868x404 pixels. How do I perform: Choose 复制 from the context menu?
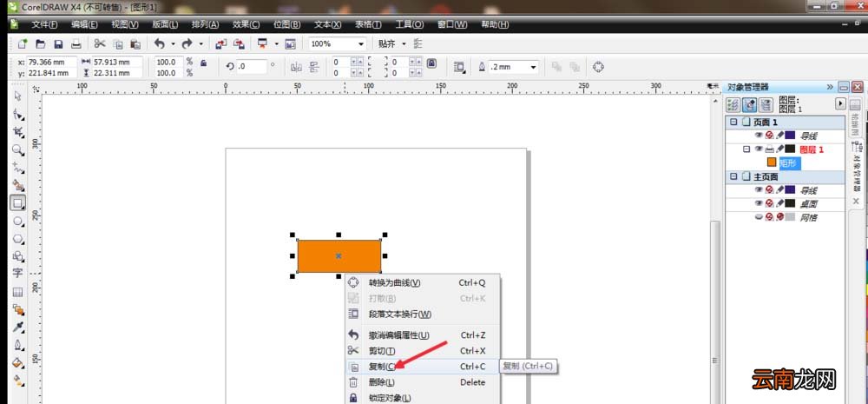(x=422, y=367)
